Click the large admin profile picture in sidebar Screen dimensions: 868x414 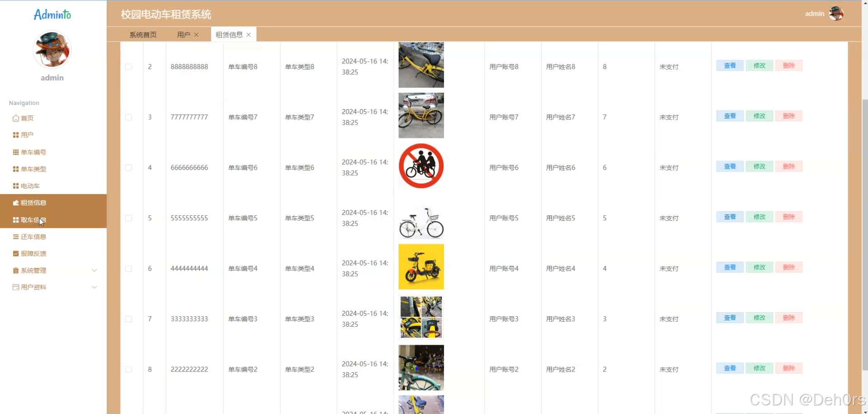52,49
